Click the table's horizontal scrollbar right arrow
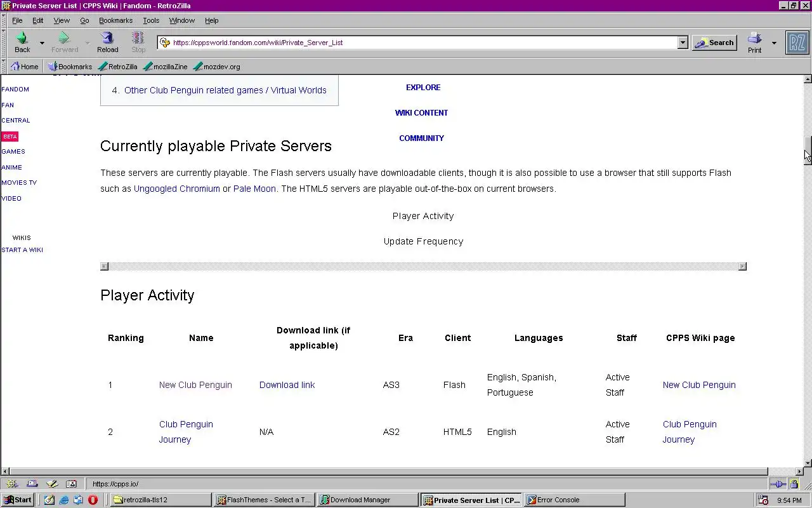Viewport: 812px width, 508px height. click(742, 266)
